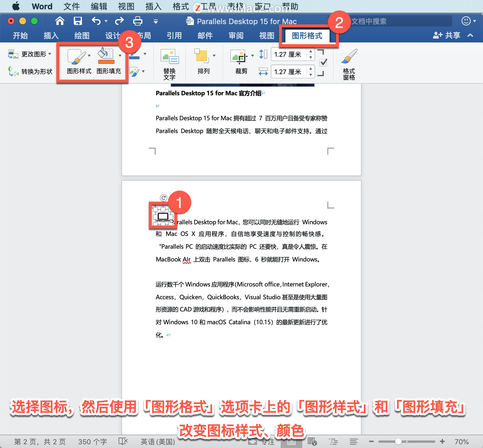Image resolution: width=483 pixels, height=448 pixels.
Task: Click the Home icon in title bar
Action: pyautogui.click(x=60, y=21)
